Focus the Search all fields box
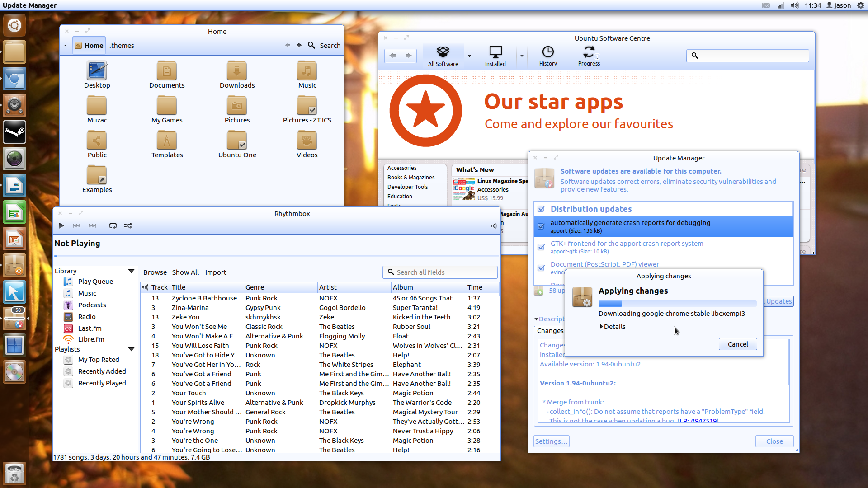This screenshot has height=488, width=868. pos(440,272)
